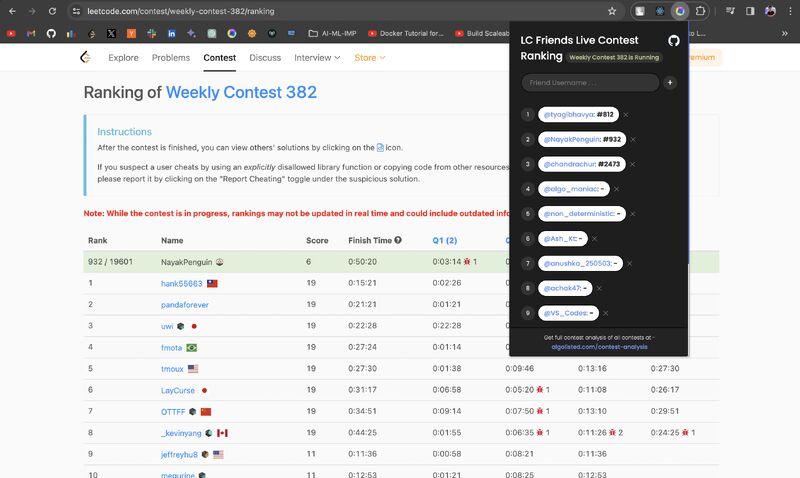800x478 pixels.
Task: Remove @NayakPenguin from the friends list
Action: coord(633,139)
